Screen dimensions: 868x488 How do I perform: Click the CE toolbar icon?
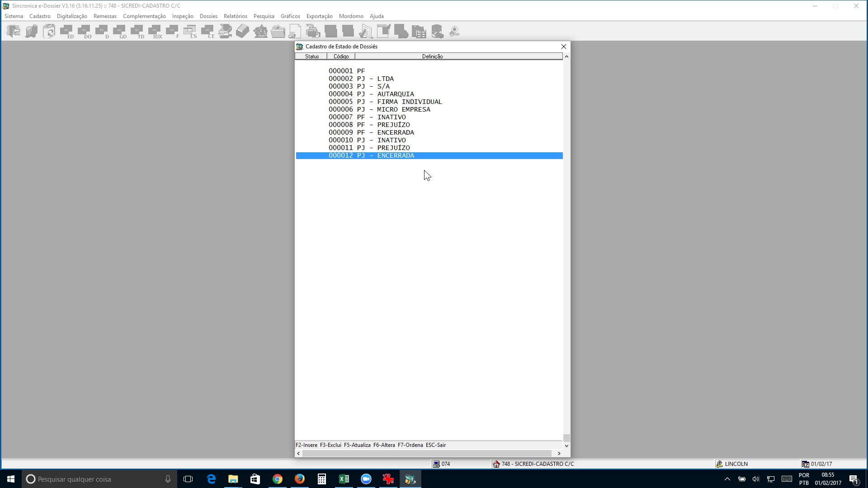(208, 32)
